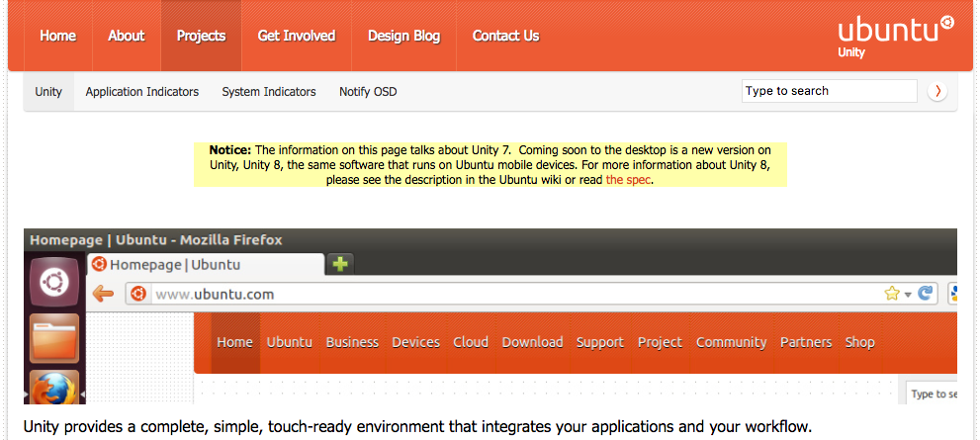Select Project in ubuntu.com menu
Viewport: 980px width, 440px height.
coord(660,342)
